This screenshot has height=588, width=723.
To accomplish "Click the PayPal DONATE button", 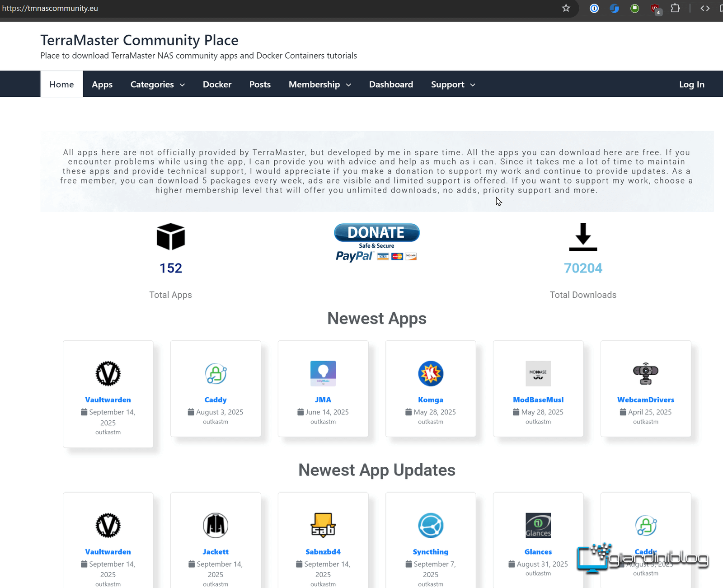I will point(376,242).
